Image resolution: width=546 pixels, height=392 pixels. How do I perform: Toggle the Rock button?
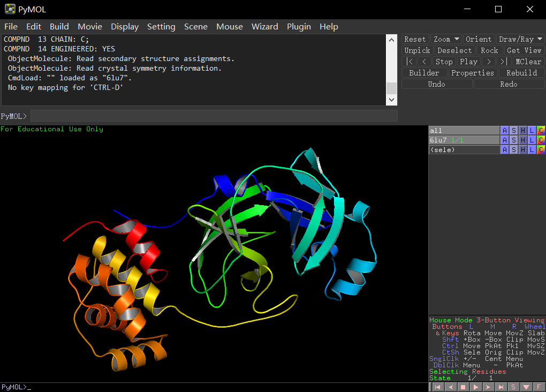pos(489,50)
